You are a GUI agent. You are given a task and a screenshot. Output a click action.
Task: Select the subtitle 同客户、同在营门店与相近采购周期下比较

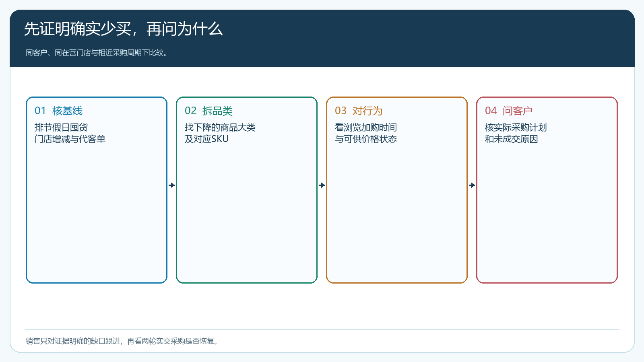(x=97, y=53)
